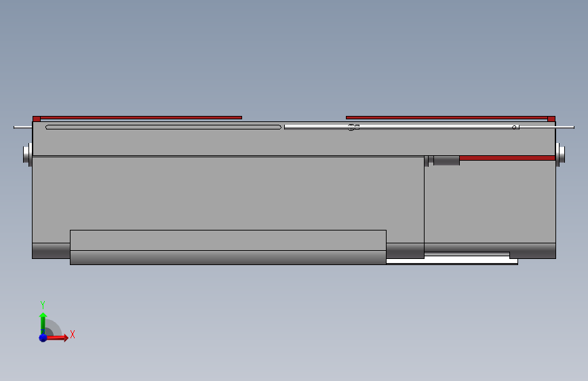Click the "X" label on the triad

click(x=73, y=334)
